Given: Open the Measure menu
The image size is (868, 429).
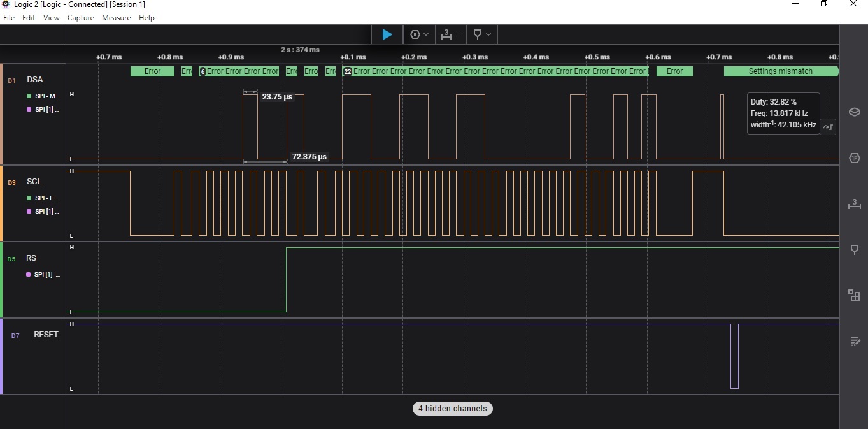Looking at the screenshot, I should (x=116, y=18).
